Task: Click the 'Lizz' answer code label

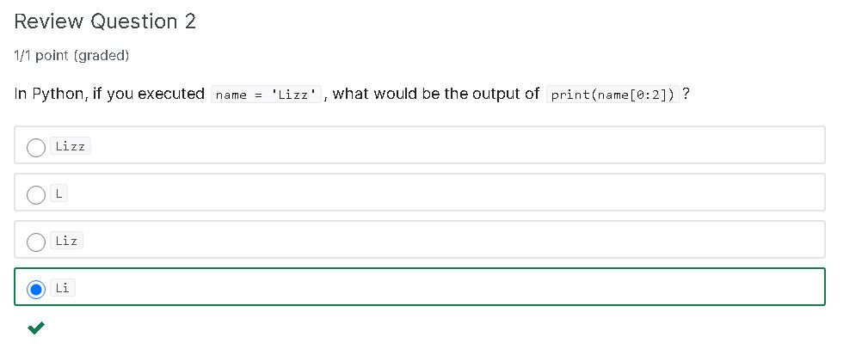Action: tap(71, 146)
